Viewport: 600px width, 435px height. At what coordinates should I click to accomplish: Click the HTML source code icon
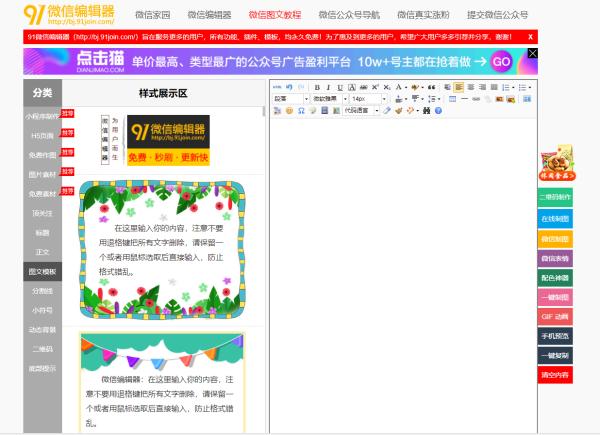pyautogui.click(x=277, y=87)
